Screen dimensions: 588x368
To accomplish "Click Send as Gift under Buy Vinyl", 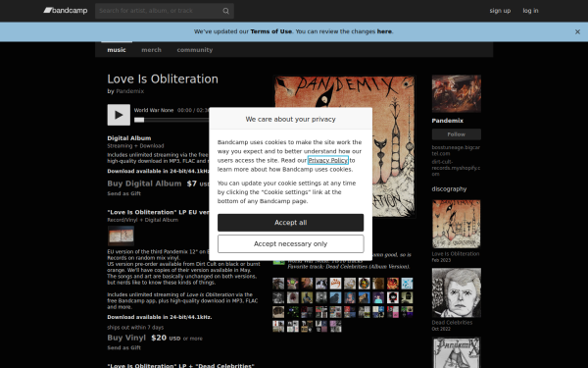I will pyautogui.click(x=123, y=347).
